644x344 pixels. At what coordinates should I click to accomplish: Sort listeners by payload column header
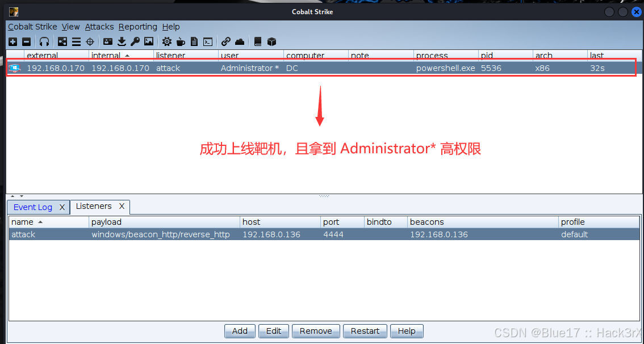pyautogui.click(x=164, y=222)
